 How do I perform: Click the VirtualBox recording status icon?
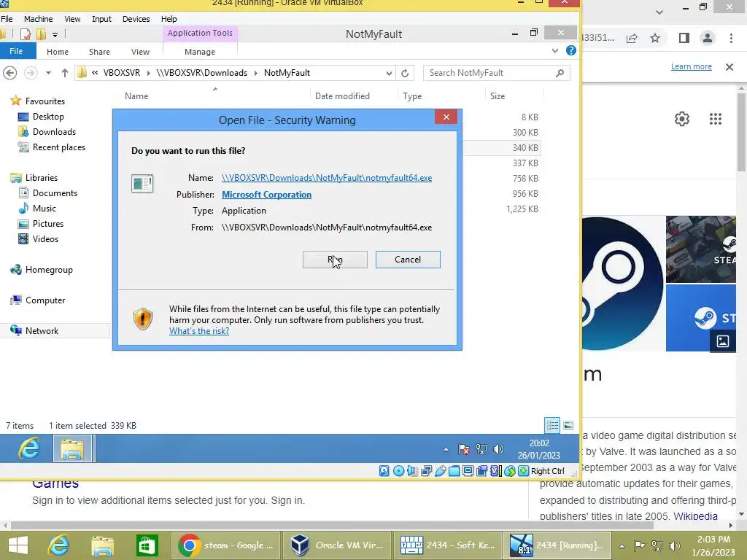[481, 471]
